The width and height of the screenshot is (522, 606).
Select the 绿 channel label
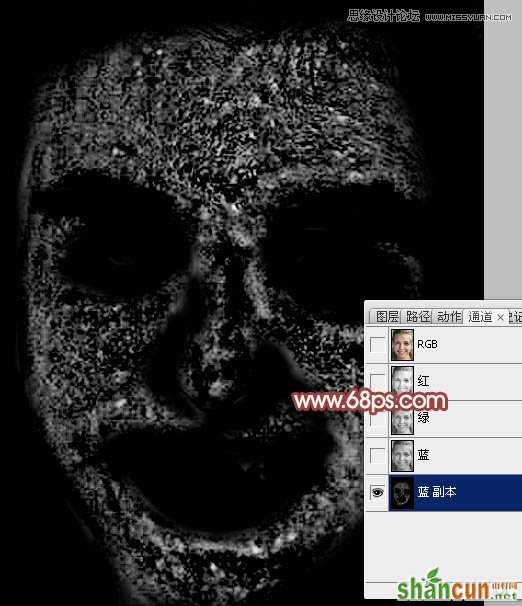click(423, 417)
